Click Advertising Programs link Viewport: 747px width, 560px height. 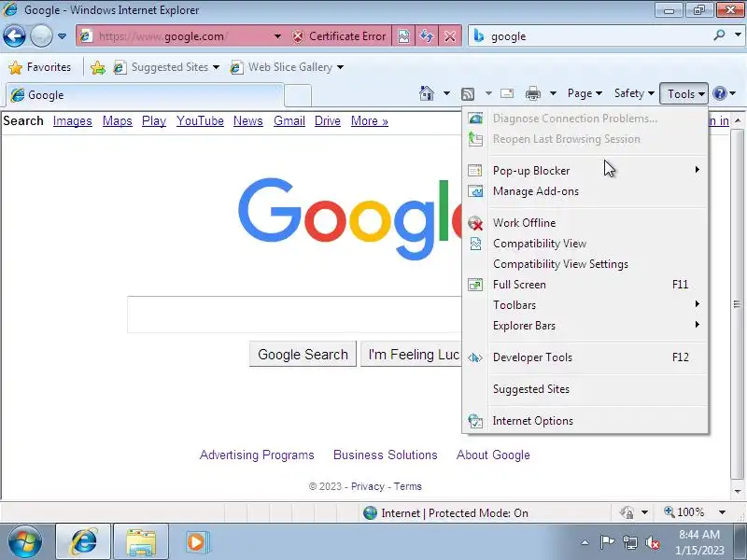coord(257,455)
